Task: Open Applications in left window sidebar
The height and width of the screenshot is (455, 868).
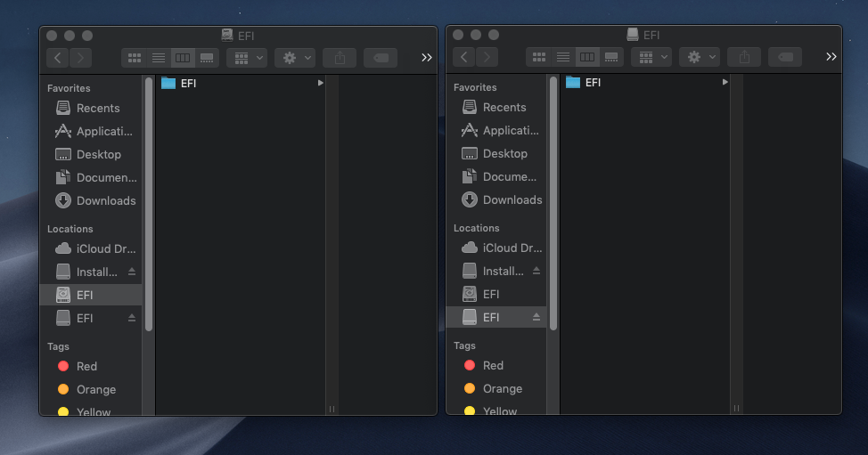Action: point(91,132)
